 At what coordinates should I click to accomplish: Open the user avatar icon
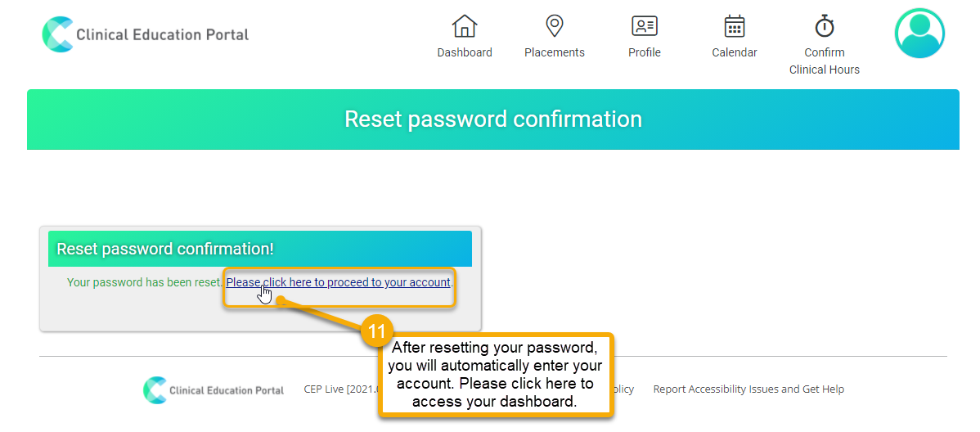[919, 33]
